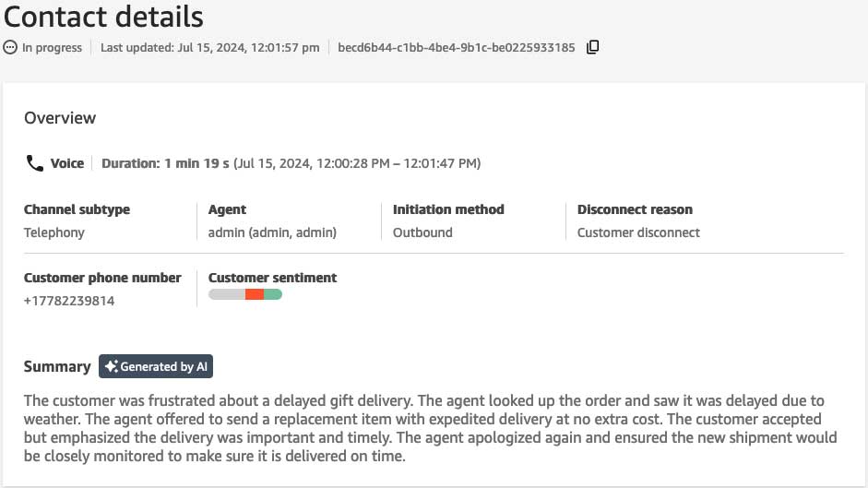Click the sparkle icon on the AI badge
Screen dimensions: 868x488
tap(111, 366)
